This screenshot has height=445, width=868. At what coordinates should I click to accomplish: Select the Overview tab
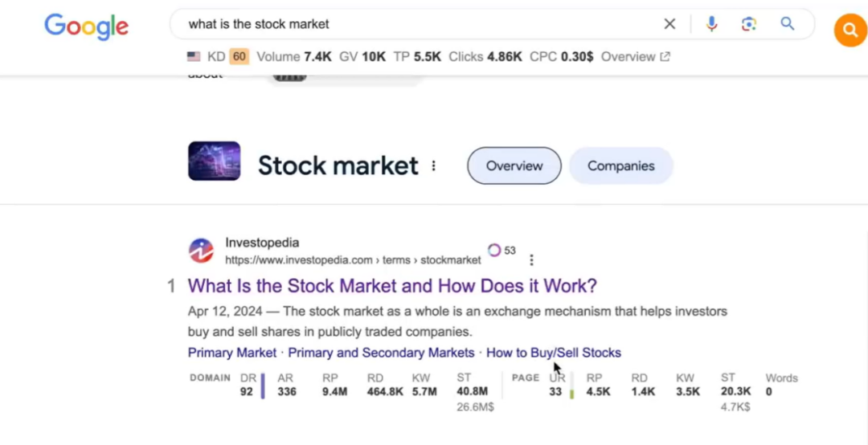[514, 165]
